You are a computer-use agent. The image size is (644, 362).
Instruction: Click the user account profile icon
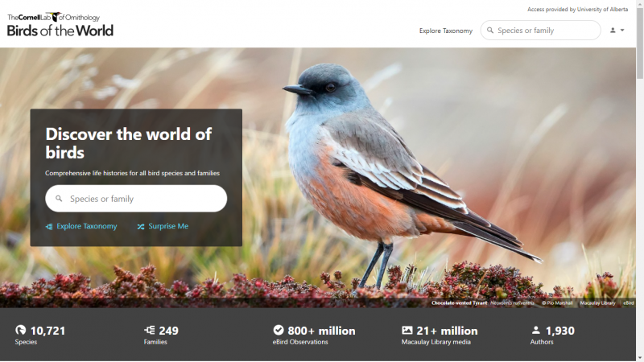(613, 31)
